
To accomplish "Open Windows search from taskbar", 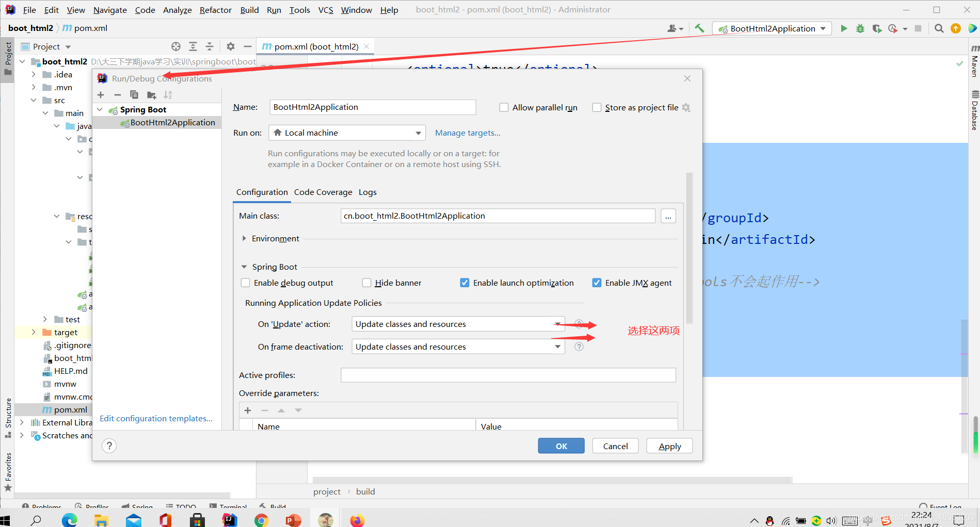I will click(36, 520).
